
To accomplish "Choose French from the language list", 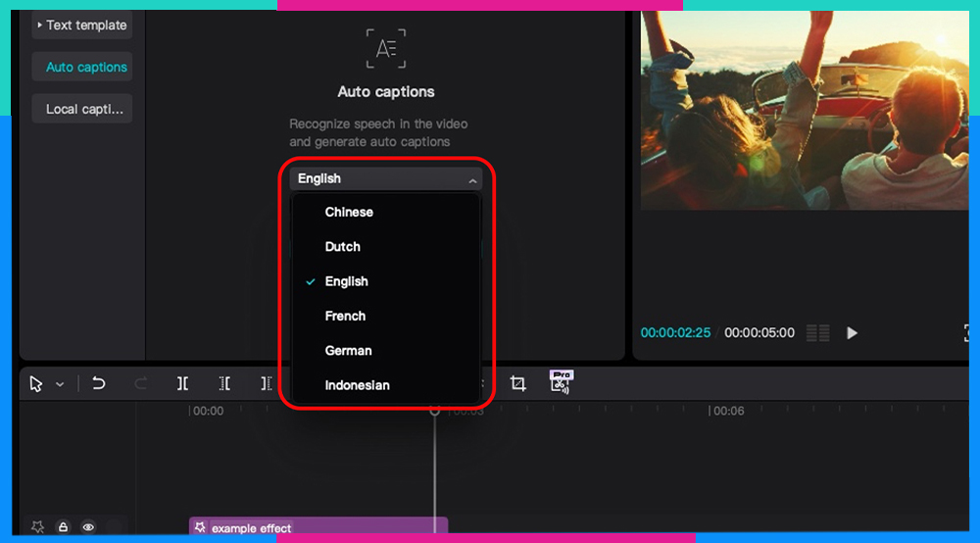I will point(345,316).
